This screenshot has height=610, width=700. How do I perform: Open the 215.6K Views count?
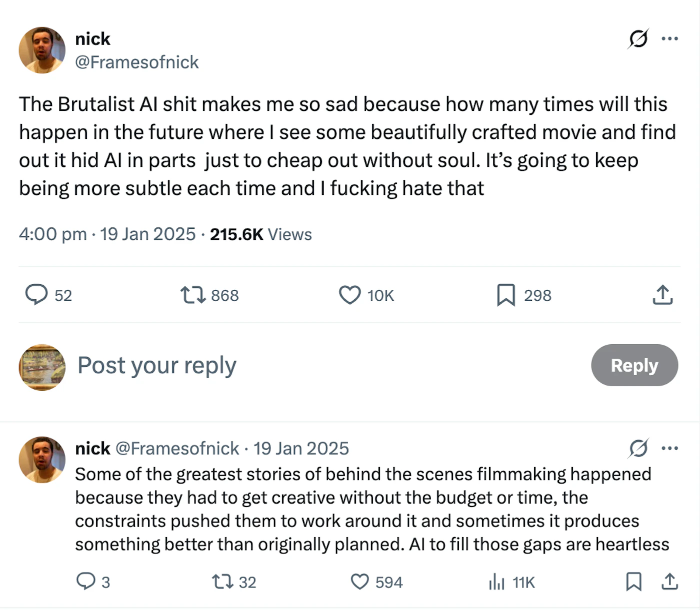260,234
